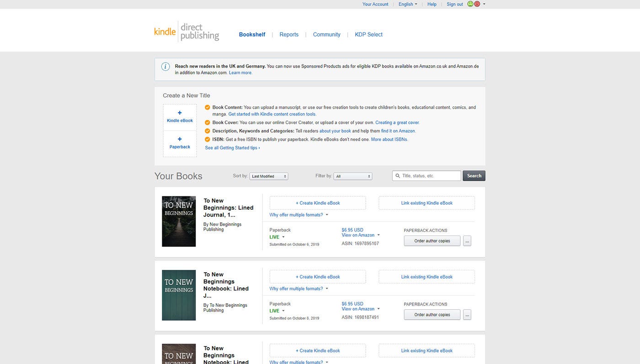
Task: Click the plus Paperback tile
Action: (180, 143)
